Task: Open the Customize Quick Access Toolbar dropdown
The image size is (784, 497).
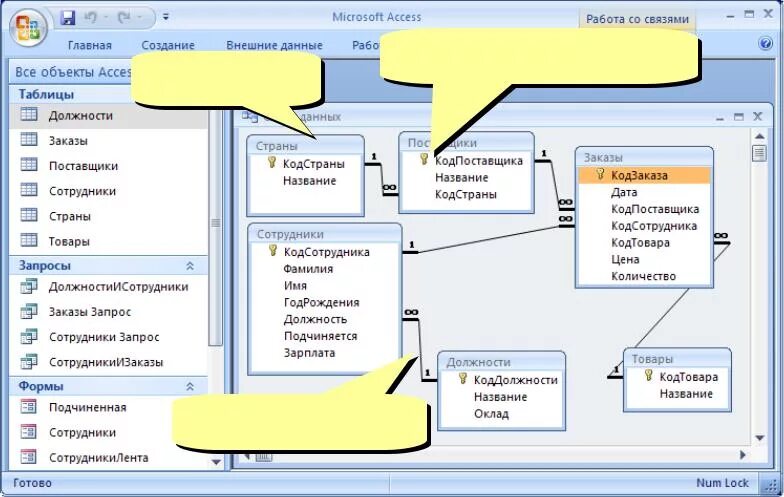Action: 166,18
